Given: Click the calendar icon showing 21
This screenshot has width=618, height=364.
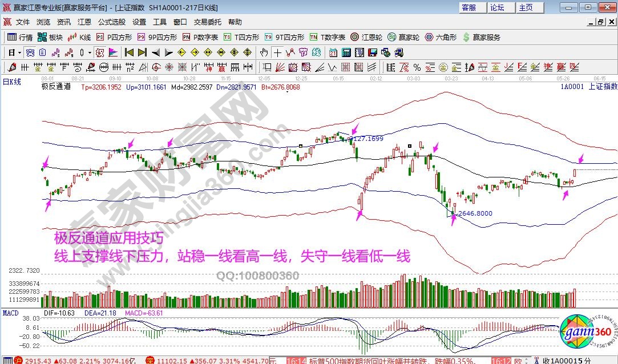Looking at the screenshot, I should (333, 52).
